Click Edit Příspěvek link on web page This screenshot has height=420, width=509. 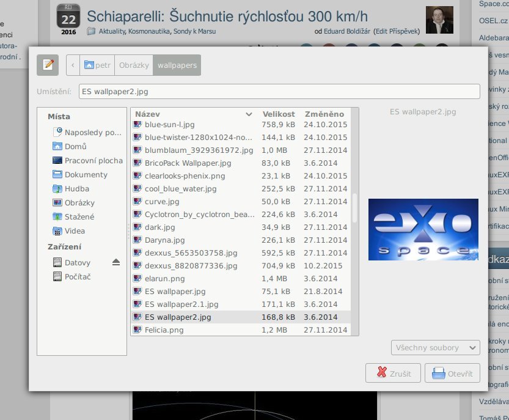[x=397, y=32]
